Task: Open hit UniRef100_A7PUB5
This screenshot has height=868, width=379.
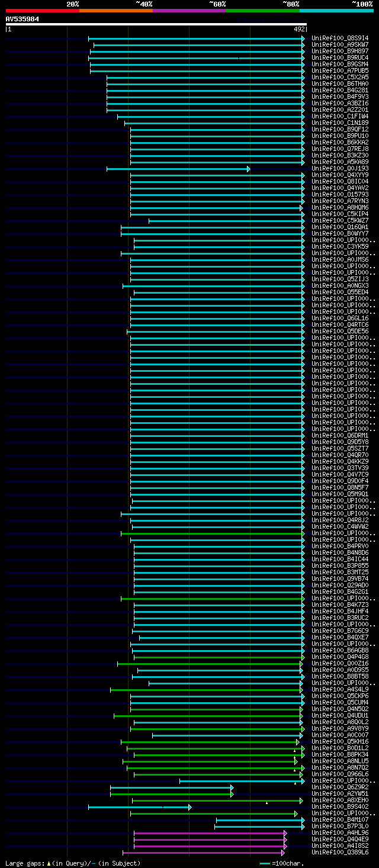Action: click(x=340, y=70)
